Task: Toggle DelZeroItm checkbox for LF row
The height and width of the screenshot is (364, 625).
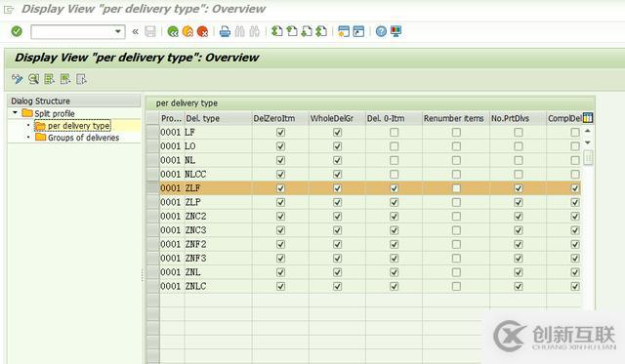Action: pos(280,132)
